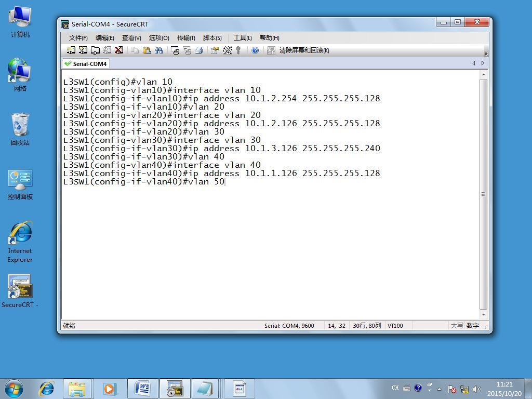Show hidden tray icons arrow
The image size is (532, 399).
pos(440,389)
